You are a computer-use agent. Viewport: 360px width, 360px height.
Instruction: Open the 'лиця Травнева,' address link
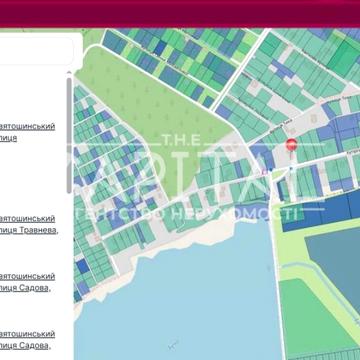(x=29, y=230)
